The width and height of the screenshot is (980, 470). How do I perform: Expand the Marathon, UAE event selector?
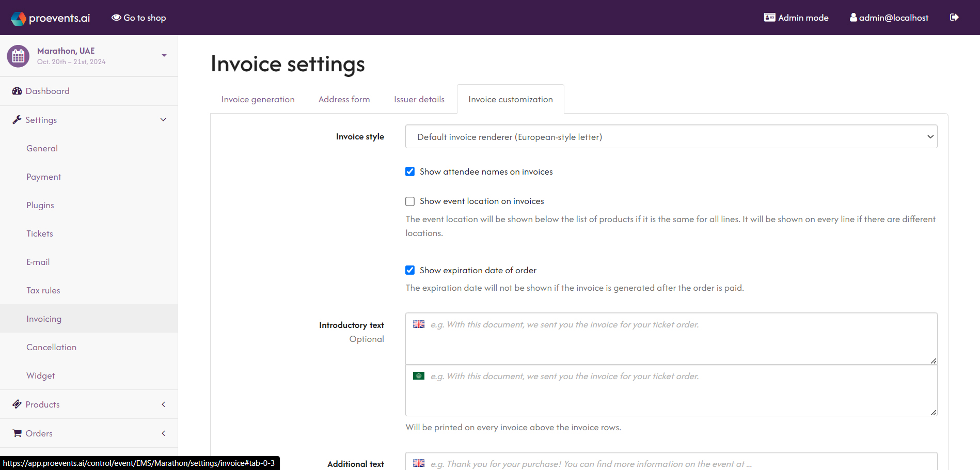coord(164,55)
